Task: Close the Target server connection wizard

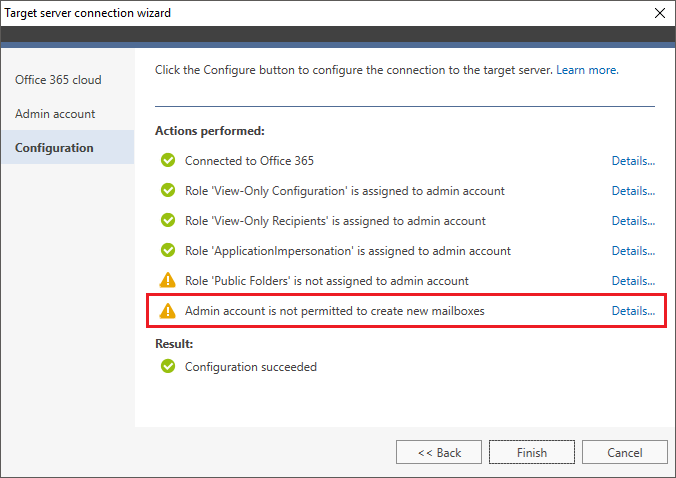Action: [660, 13]
